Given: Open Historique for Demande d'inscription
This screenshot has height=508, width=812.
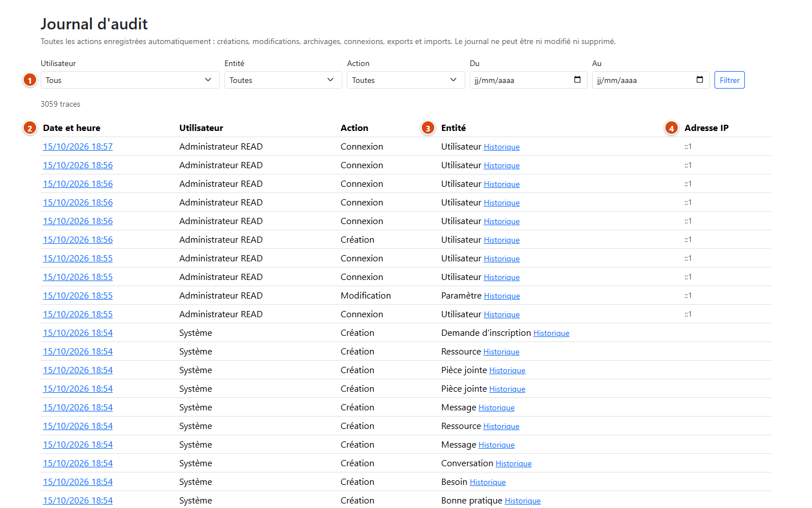Looking at the screenshot, I should (551, 334).
